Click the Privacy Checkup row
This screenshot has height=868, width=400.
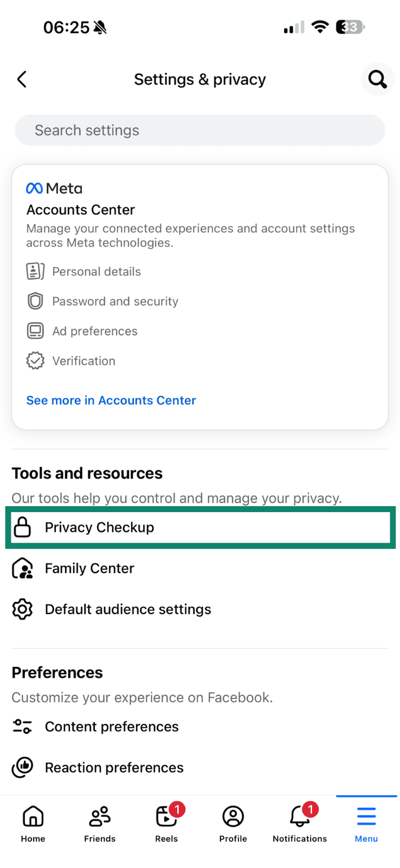pyautogui.click(x=200, y=527)
